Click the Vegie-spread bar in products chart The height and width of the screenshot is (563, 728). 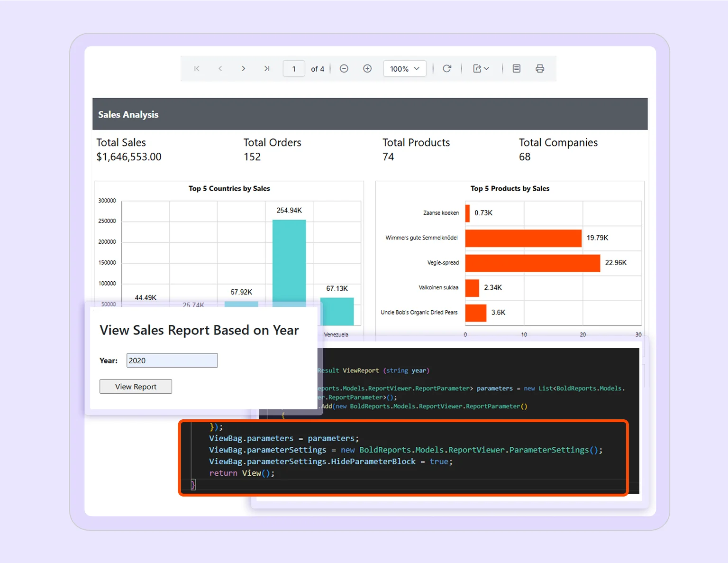point(531,263)
